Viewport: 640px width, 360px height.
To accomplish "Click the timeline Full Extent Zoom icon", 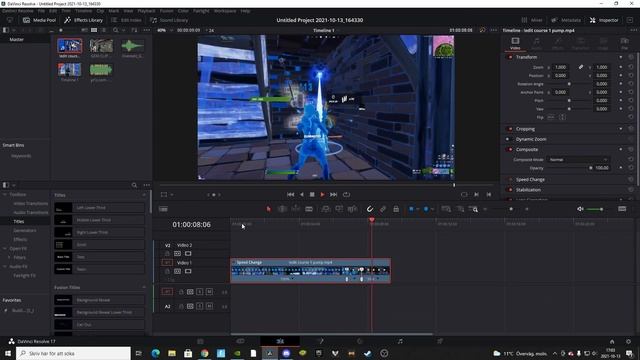I will [x=446, y=209].
